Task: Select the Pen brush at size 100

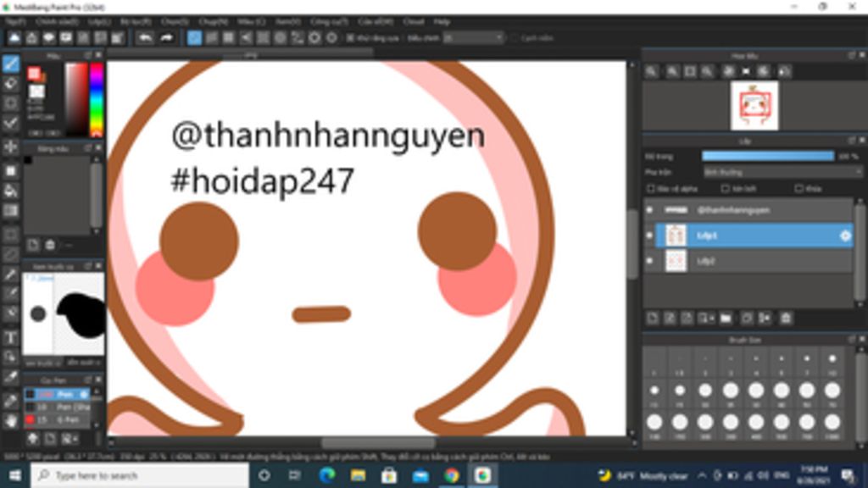Action: click(x=57, y=394)
